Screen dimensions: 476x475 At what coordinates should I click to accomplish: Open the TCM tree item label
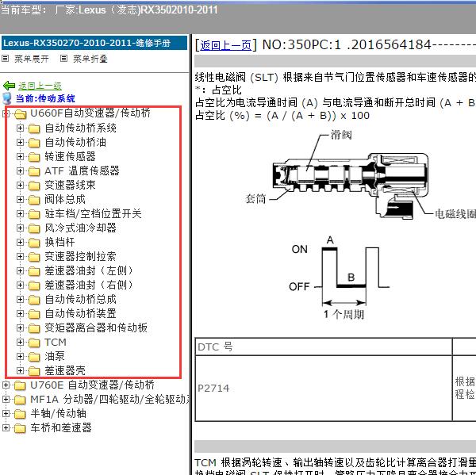point(56,342)
